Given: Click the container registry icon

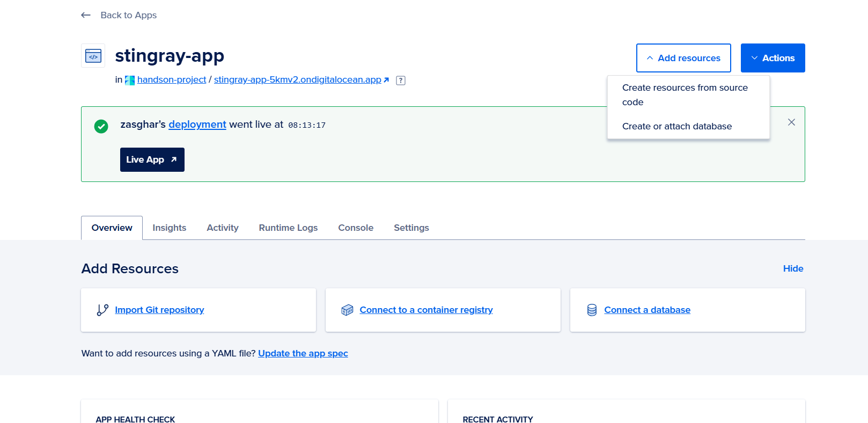Looking at the screenshot, I should (x=347, y=310).
